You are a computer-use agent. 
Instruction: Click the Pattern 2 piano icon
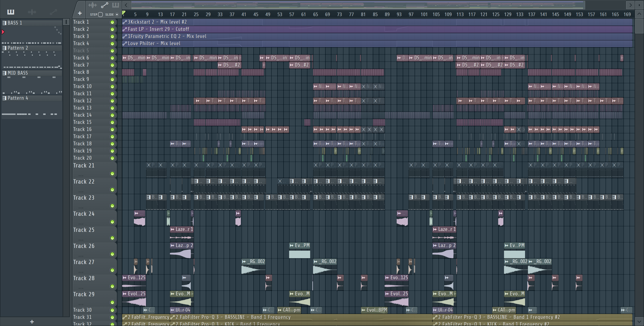click(x=4, y=48)
